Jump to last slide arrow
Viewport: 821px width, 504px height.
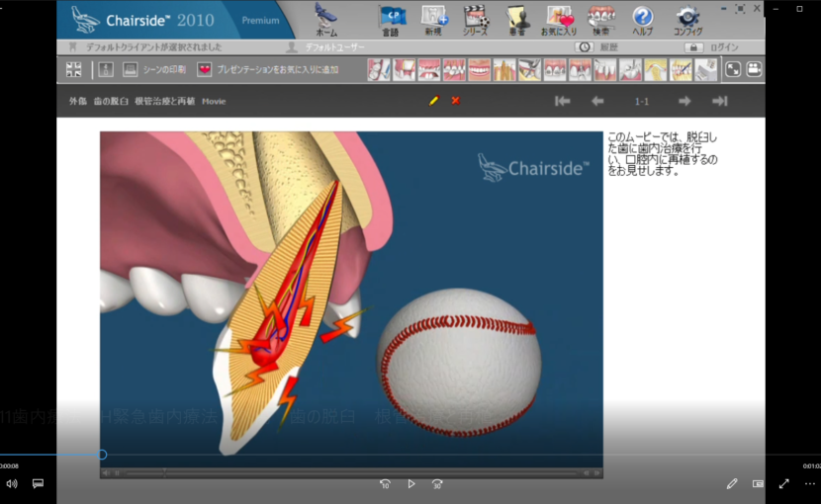(720, 101)
